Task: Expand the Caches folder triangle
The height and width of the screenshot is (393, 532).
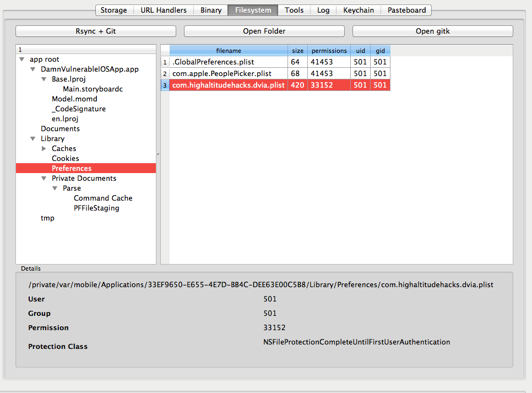Action: pyautogui.click(x=44, y=149)
